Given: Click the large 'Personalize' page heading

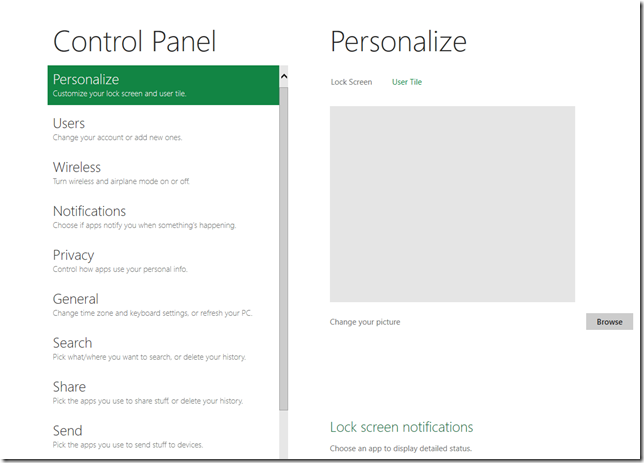Looking at the screenshot, I should coord(398,42).
